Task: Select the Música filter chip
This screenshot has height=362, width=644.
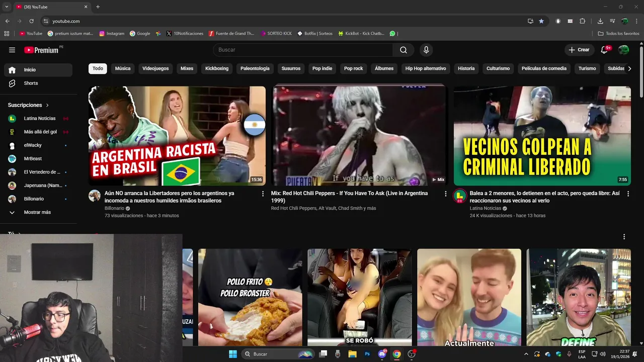Action: point(123,68)
